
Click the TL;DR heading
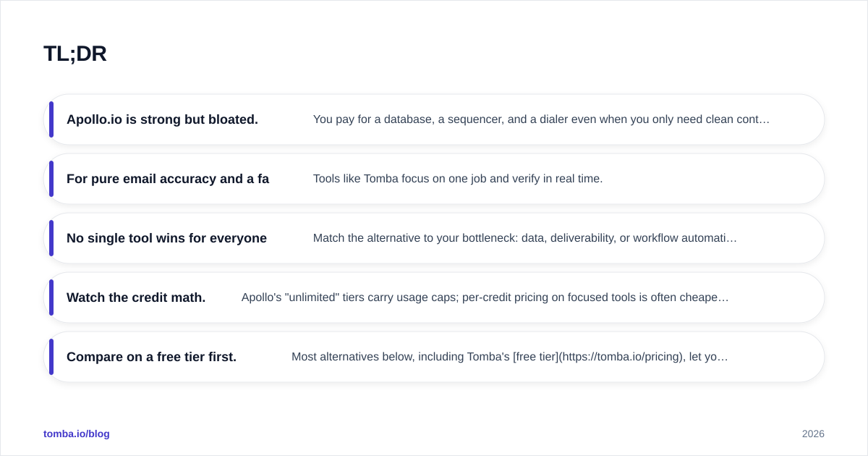coord(75,54)
